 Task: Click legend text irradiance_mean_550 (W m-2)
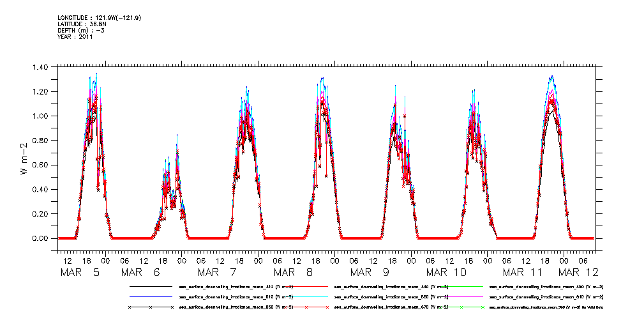(x=391, y=297)
